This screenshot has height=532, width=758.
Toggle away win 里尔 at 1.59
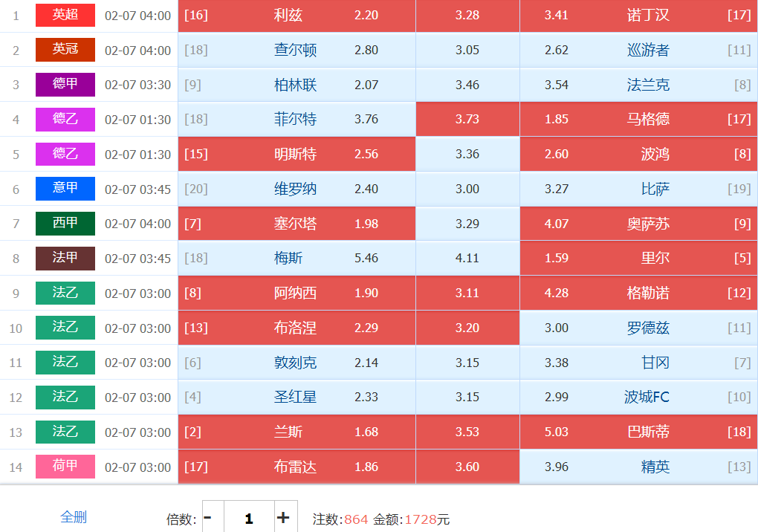638,259
